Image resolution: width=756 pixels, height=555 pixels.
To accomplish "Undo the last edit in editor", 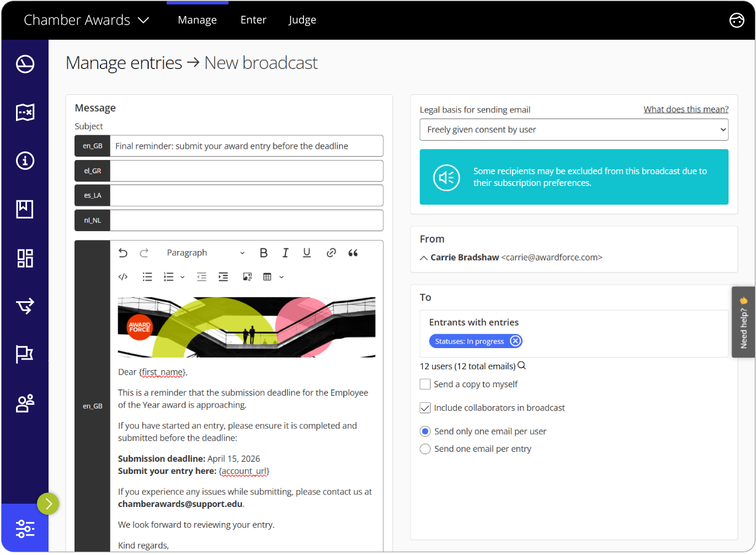I will [123, 253].
